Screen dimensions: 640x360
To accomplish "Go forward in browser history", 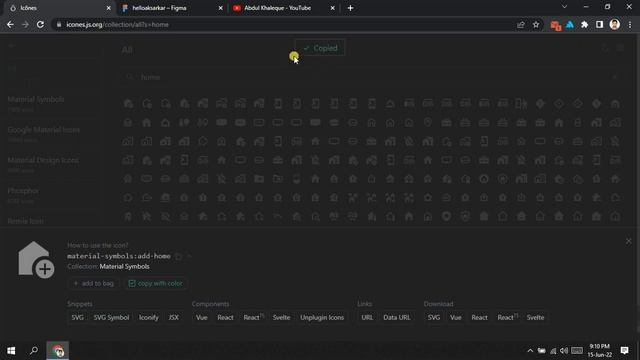I will tap(25, 24).
